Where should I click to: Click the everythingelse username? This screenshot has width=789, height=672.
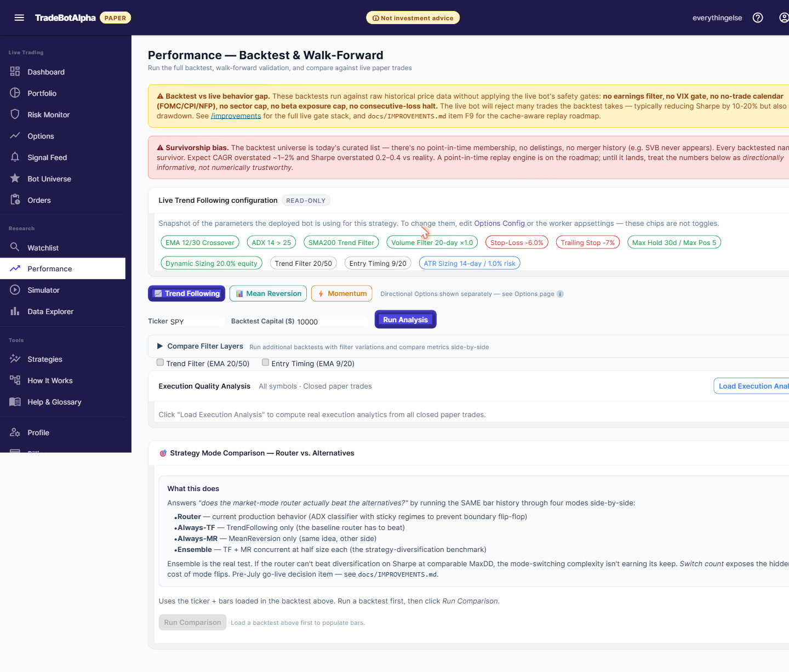(x=717, y=18)
